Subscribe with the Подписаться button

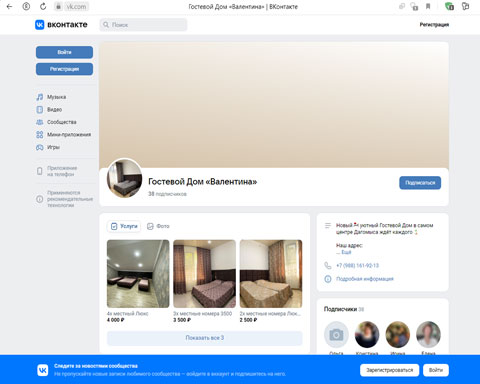420,183
